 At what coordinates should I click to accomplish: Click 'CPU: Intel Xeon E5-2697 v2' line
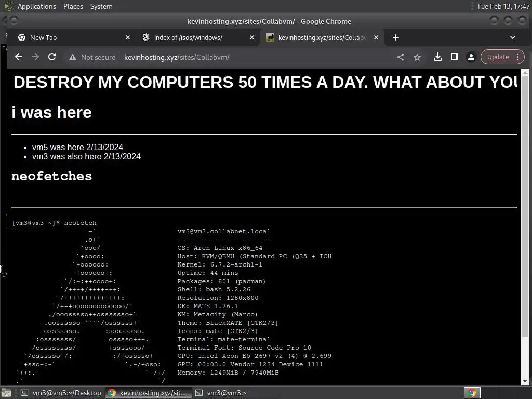pyautogui.click(x=255, y=356)
